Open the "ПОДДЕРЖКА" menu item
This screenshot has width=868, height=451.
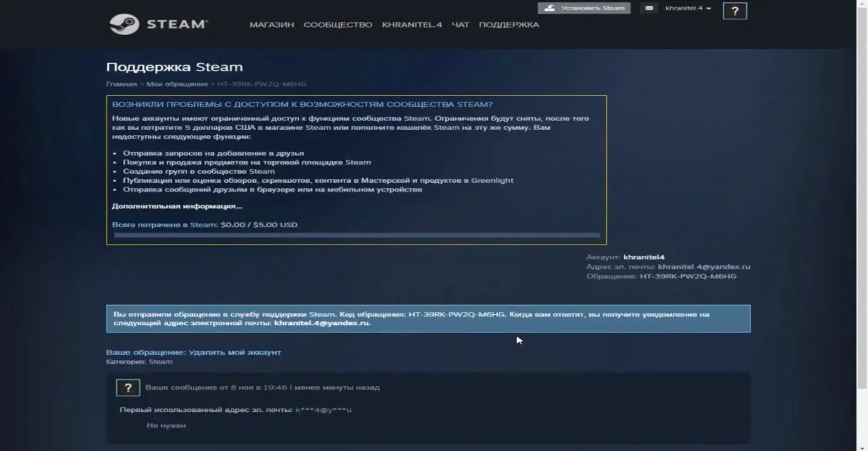click(x=509, y=25)
